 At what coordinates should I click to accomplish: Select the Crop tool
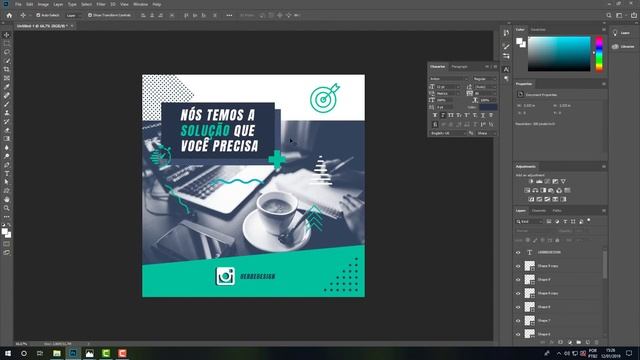(x=7, y=69)
